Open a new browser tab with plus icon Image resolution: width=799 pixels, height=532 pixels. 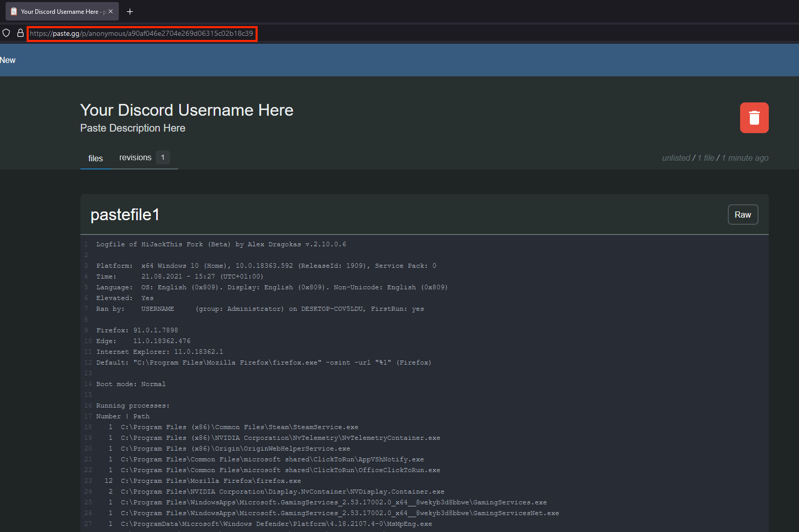click(130, 11)
